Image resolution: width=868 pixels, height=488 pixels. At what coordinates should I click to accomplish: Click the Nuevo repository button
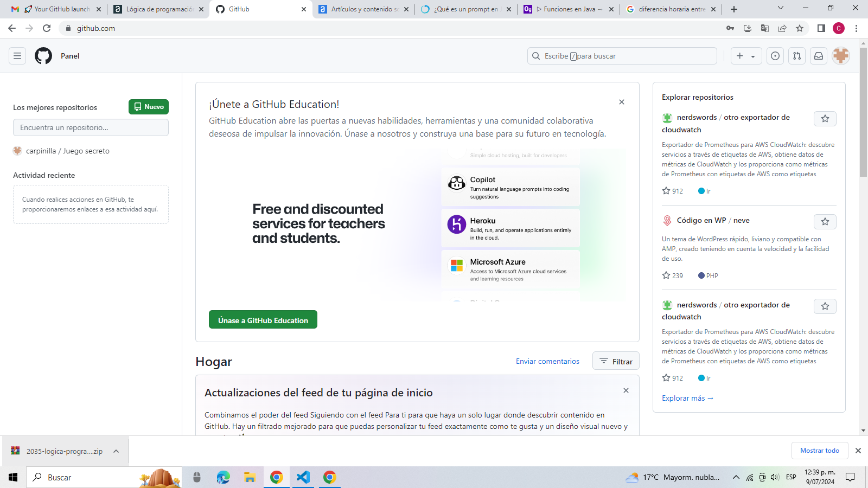pyautogui.click(x=149, y=107)
